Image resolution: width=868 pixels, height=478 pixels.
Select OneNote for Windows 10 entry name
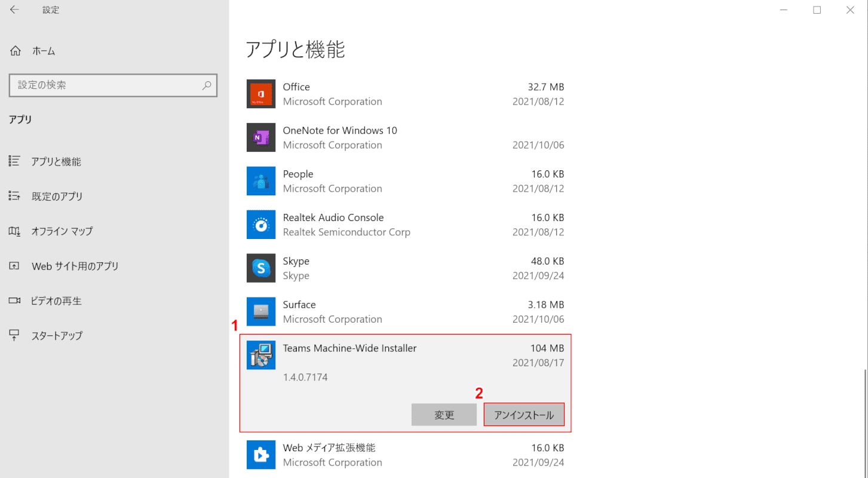click(340, 131)
